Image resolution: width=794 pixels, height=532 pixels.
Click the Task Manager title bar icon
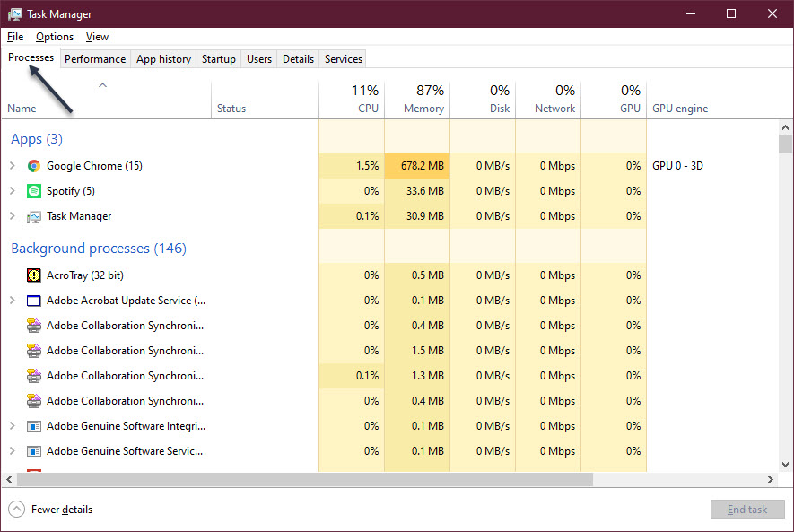click(x=14, y=14)
